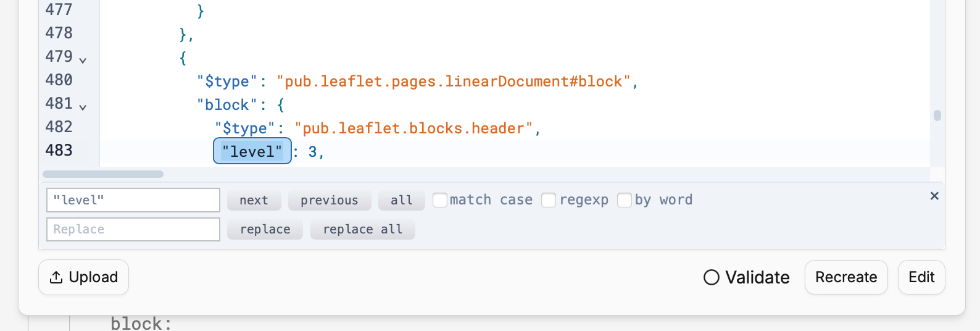The image size is (980, 331).
Task: Focus the search field containing "level"
Action: pos(133,200)
